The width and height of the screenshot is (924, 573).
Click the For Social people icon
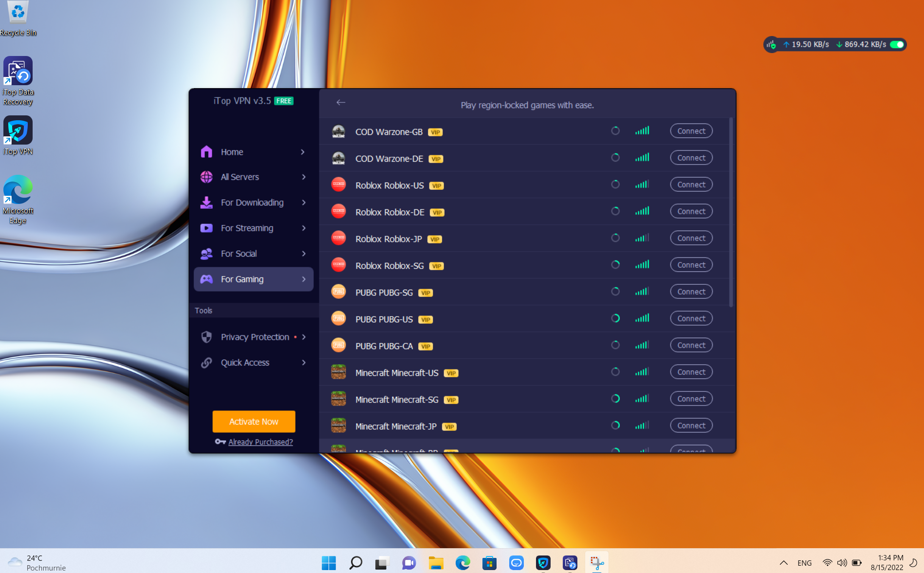click(x=206, y=254)
